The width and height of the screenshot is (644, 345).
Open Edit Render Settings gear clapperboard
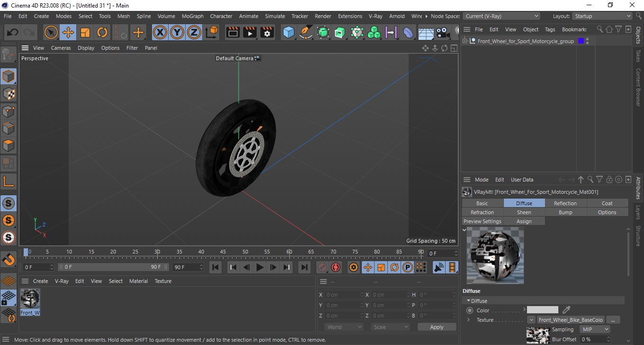click(267, 33)
